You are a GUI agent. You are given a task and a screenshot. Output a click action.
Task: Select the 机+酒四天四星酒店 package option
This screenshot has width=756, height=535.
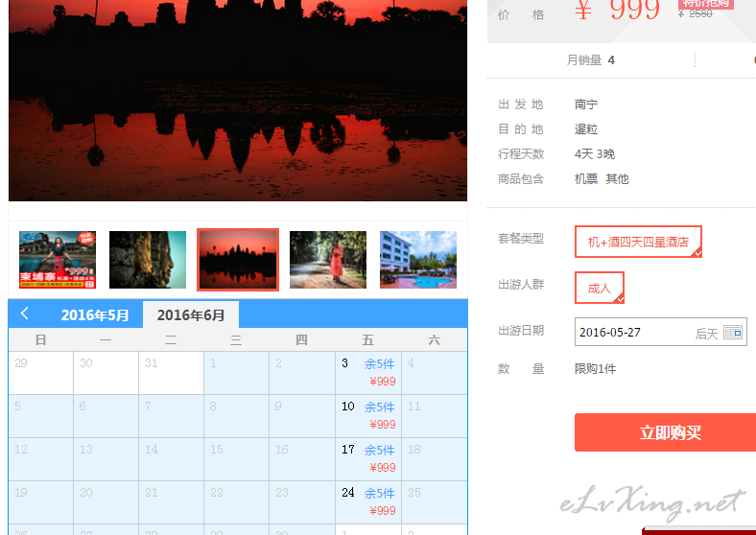[x=638, y=242]
